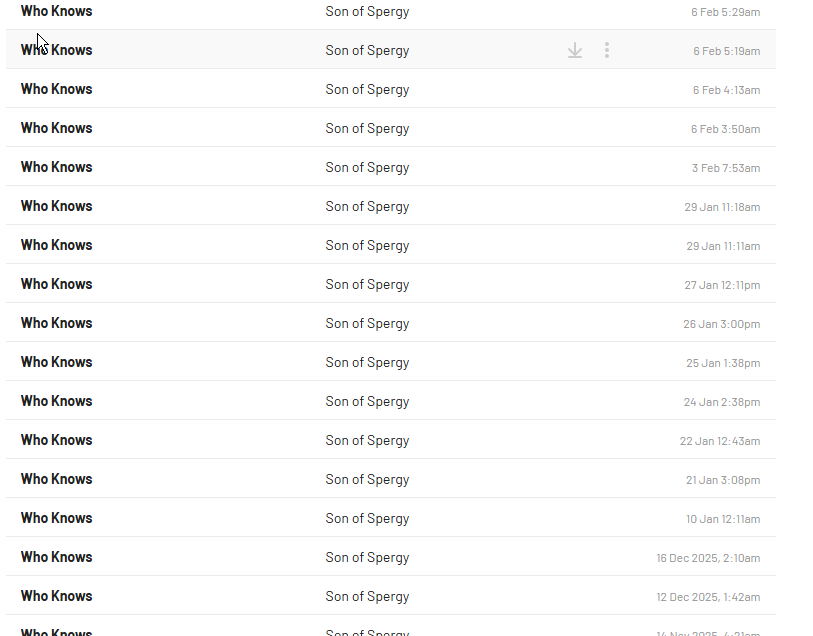Click Son of Spergy on the 6 Feb 5:29am row
The image size is (813, 636).
tap(367, 12)
